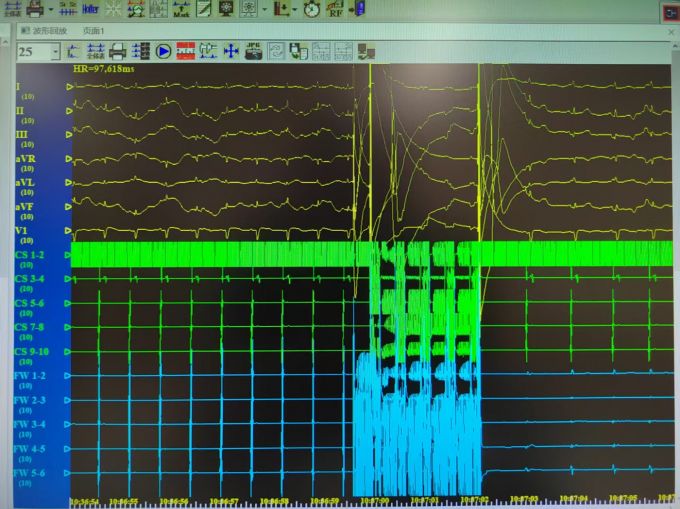The width and height of the screenshot is (680, 509).
Task: Click the blue play button in toolbar
Action: (163, 50)
